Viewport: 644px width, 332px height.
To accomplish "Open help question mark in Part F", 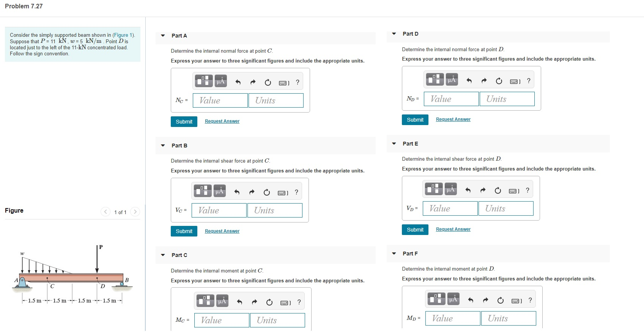I will click(530, 300).
